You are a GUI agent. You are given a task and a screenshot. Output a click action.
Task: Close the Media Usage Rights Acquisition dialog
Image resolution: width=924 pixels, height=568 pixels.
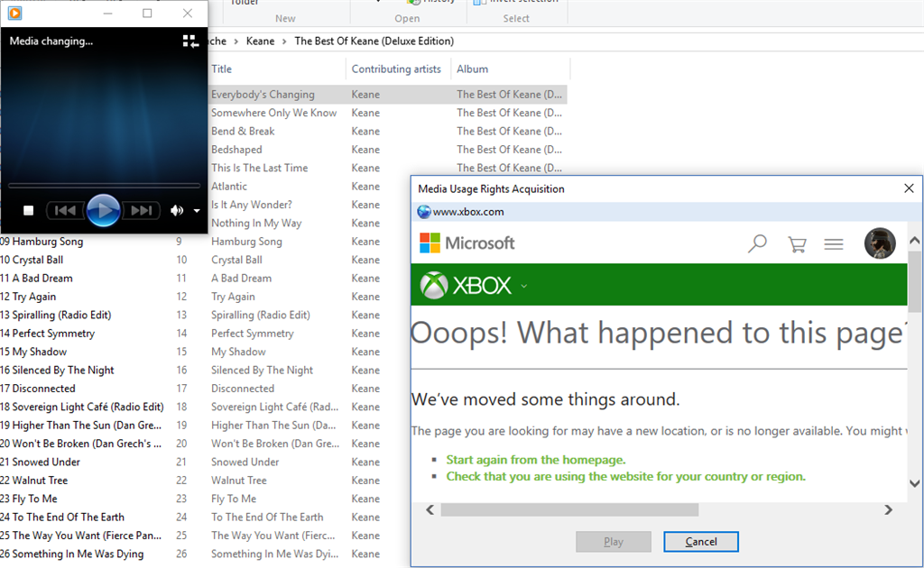pos(909,188)
